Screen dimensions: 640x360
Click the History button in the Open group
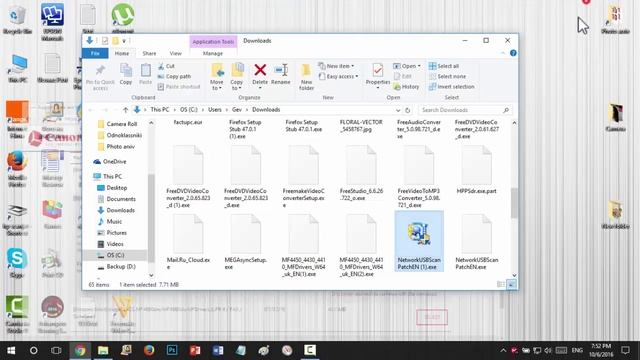[x=407, y=87]
